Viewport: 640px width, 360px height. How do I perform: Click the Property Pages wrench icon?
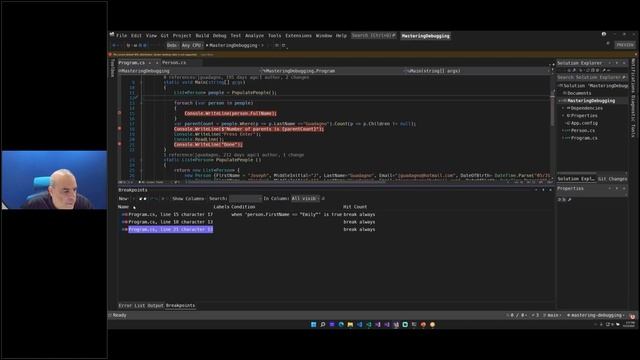(x=569, y=200)
